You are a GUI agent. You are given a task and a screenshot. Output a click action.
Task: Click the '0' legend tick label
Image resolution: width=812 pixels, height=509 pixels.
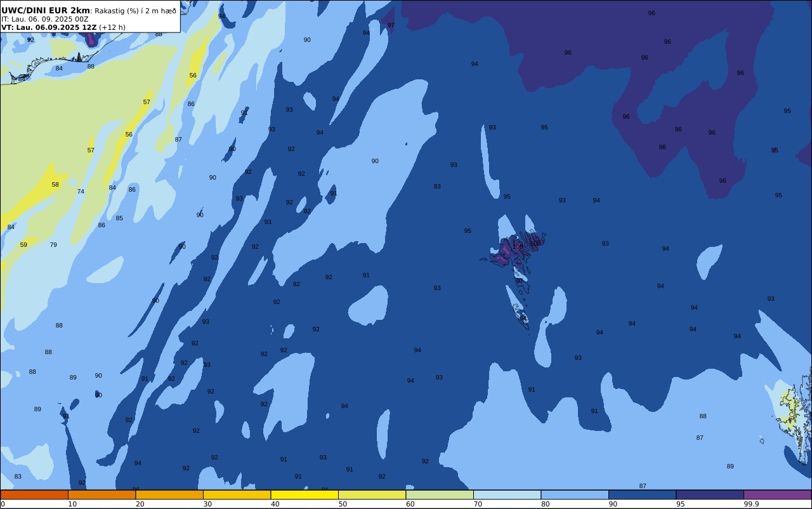coord(3,504)
